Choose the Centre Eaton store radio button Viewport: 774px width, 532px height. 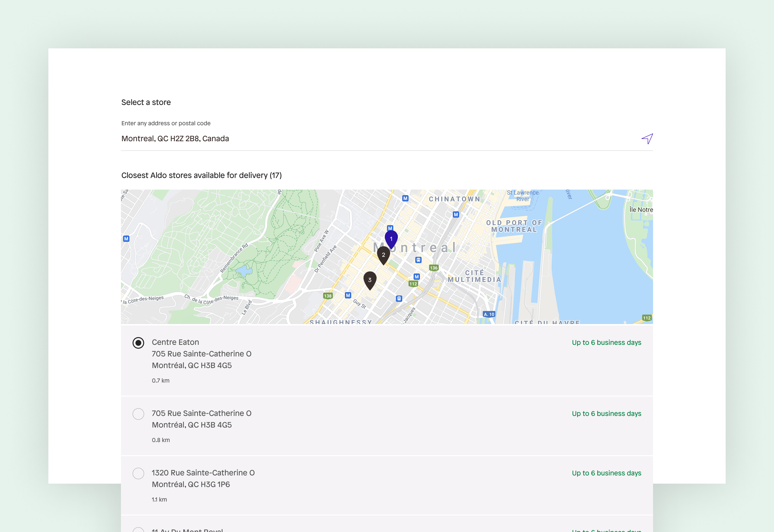point(138,343)
